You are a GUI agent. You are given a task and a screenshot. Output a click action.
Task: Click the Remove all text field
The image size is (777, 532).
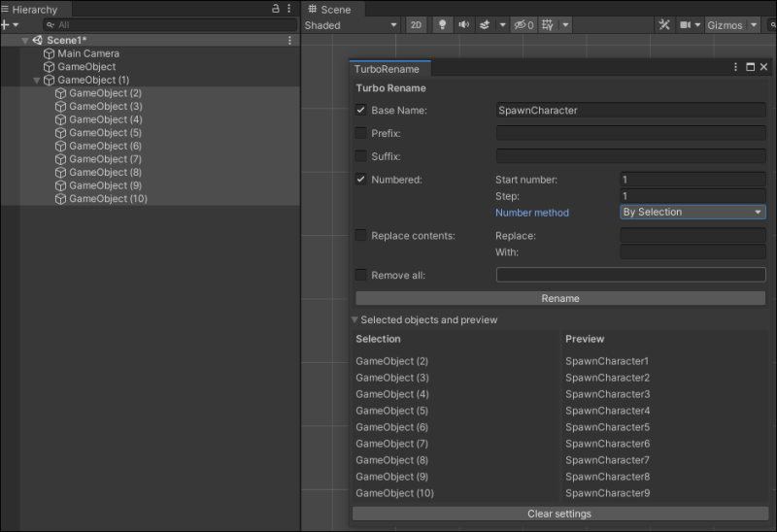(x=630, y=275)
